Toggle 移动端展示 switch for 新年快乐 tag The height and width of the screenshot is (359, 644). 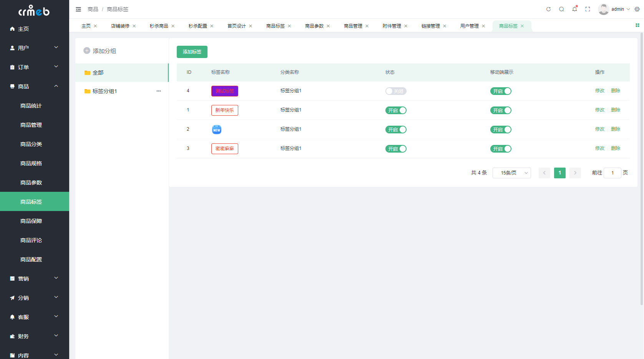coord(501,110)
